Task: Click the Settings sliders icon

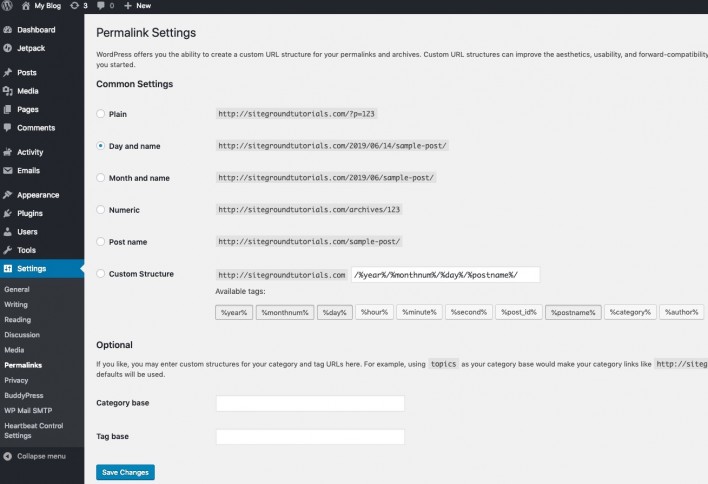Action: (x=7, y=269)
